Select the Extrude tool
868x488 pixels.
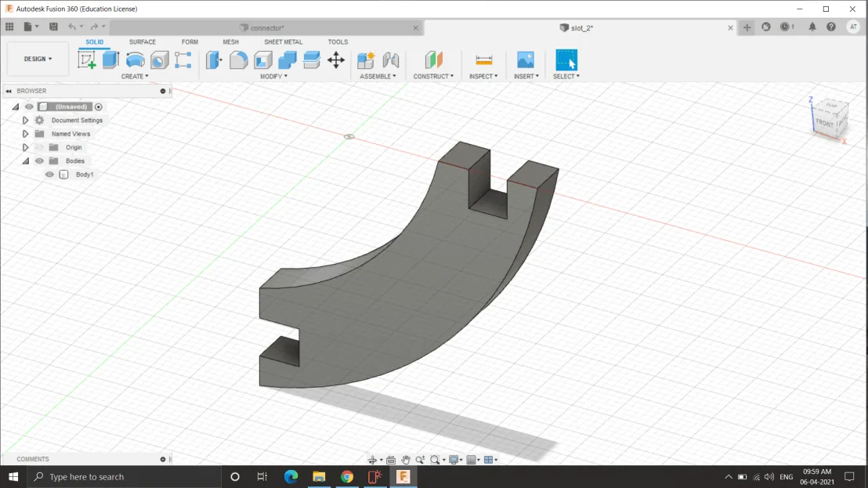110,60
